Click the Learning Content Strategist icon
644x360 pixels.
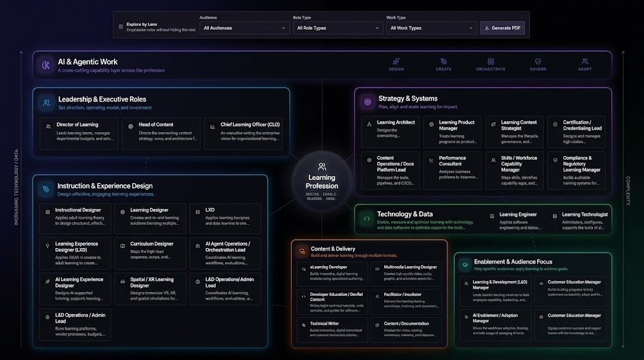click(x=493, y=124)
